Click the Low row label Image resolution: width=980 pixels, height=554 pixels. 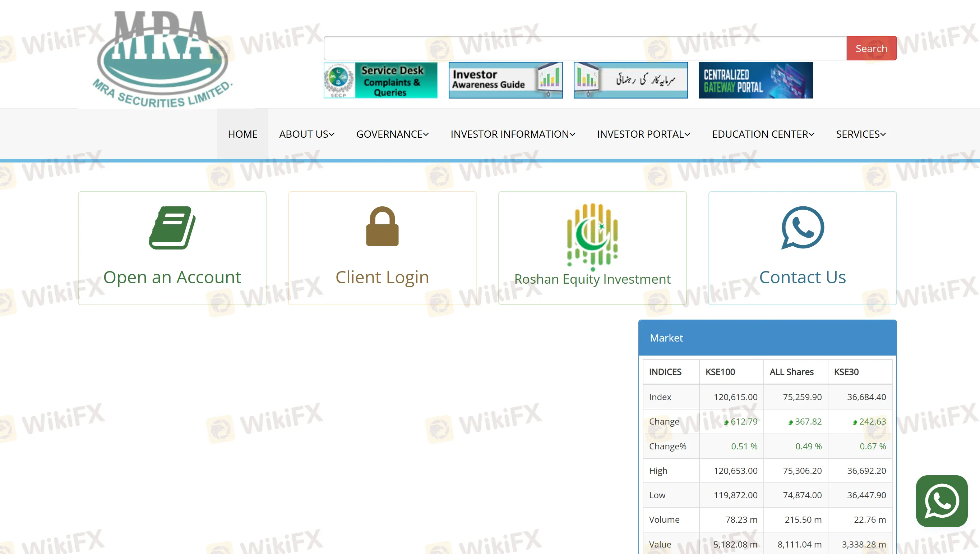click(x=657, y=495)
